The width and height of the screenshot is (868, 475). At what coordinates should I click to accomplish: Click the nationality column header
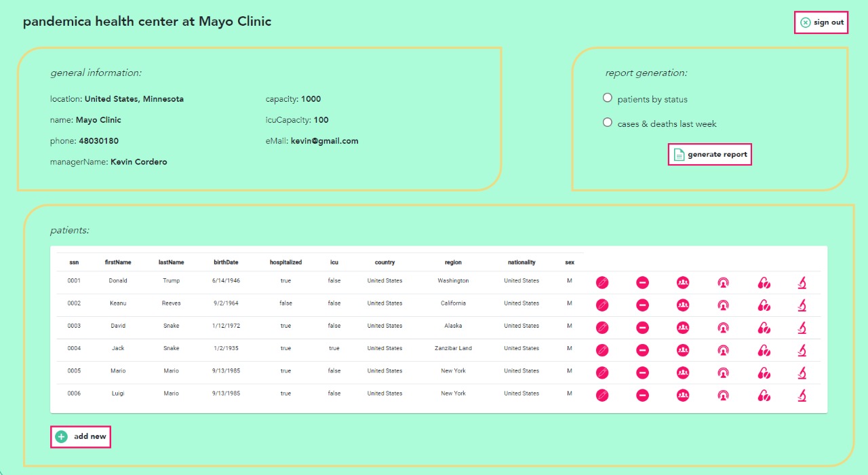point(521,262)
